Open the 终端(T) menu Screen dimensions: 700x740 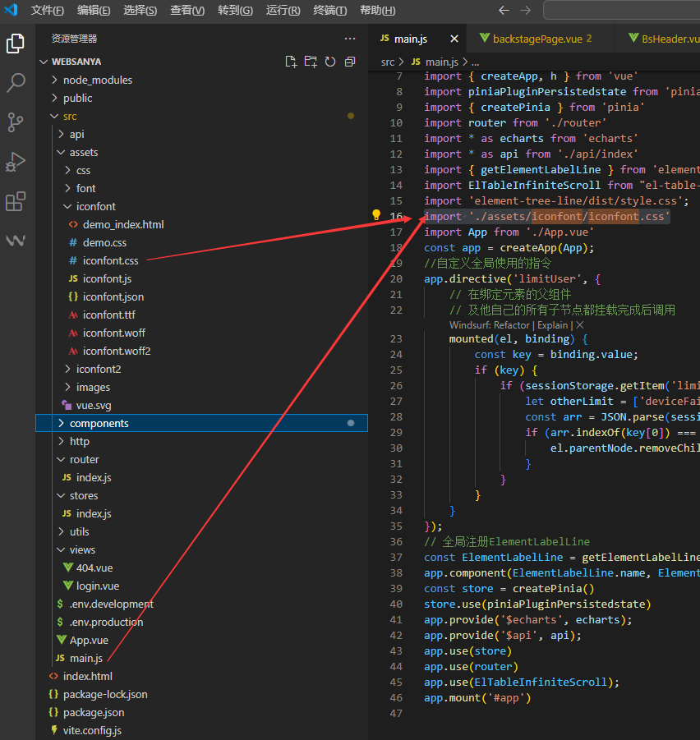329,11
